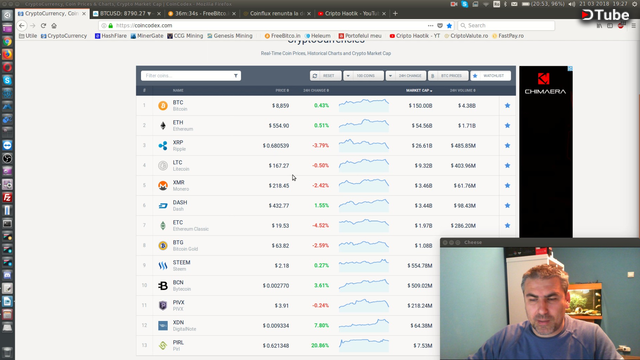Sort by Price column header
Image resolution: width=640 pixels, height=360 pixels.
[x=282, y=90]
